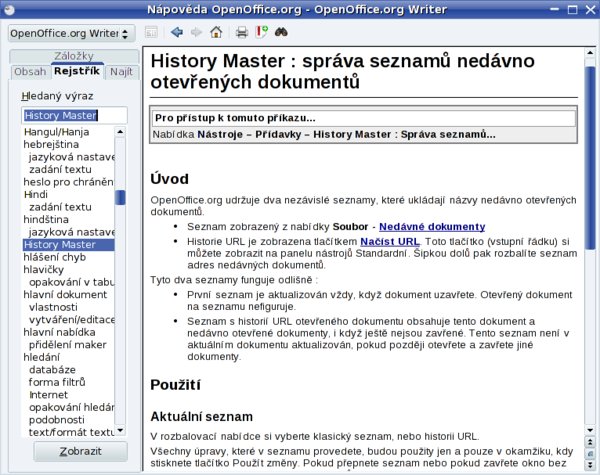Select index entry hlášení chyb
This screenshot has height=475, width=600.
[x=55, y=257]
